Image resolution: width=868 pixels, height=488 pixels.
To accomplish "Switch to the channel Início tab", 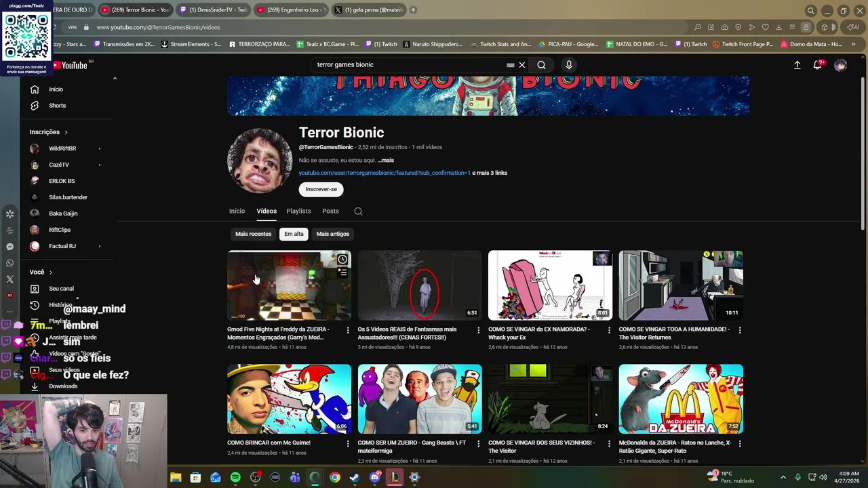I will pos(237,211).
